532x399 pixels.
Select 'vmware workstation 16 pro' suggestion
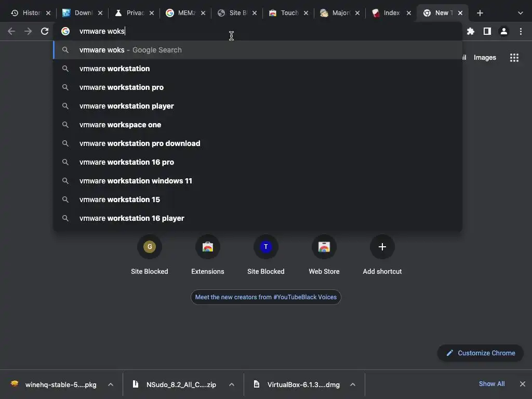tap(258, 162)
